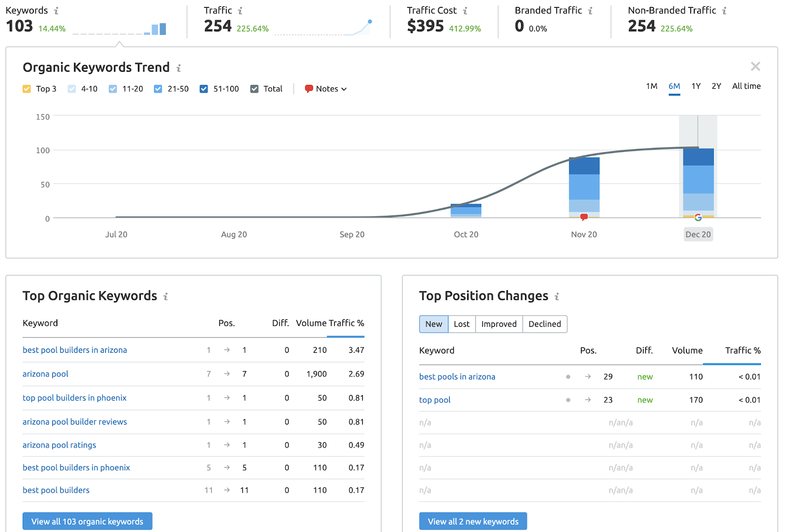Click the Top Organic Keywords info icon
The image size is (785, 532).
click(166, 296)
